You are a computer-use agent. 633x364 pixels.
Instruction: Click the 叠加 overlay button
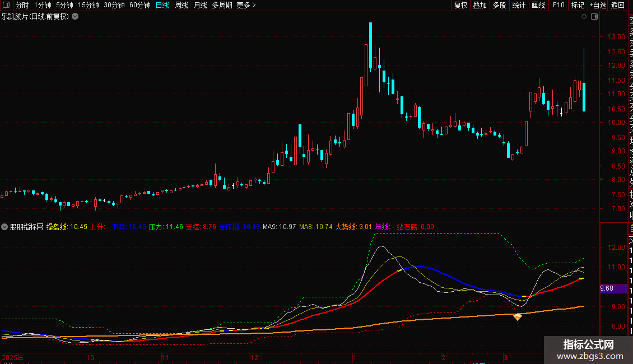point(480,5)
